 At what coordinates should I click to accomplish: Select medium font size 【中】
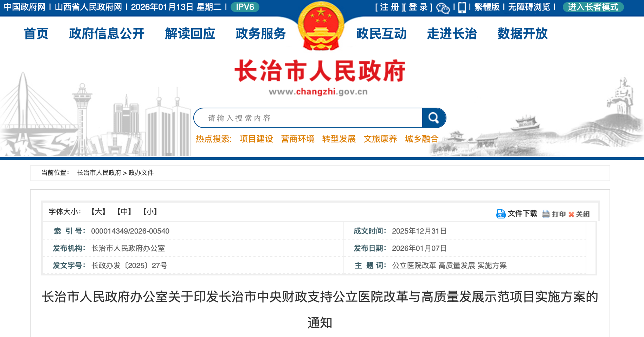point(124,212)
